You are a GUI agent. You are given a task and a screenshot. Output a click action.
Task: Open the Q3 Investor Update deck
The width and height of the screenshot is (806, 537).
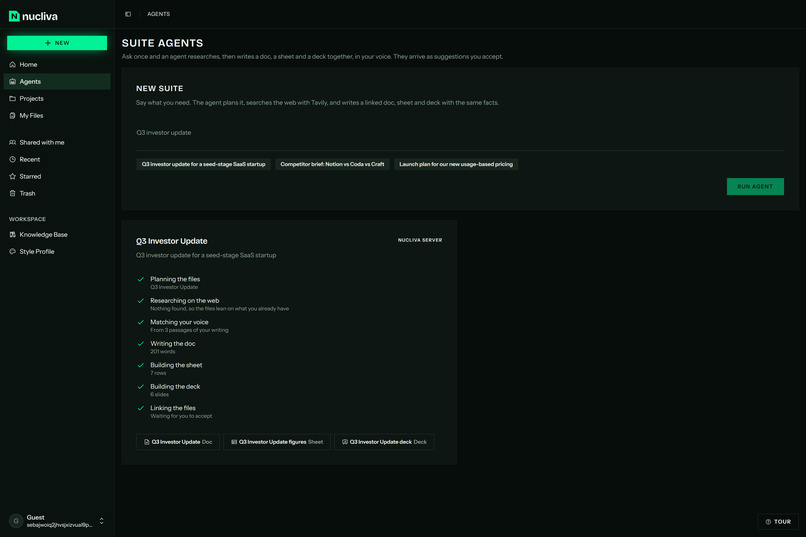pos(384,442)
